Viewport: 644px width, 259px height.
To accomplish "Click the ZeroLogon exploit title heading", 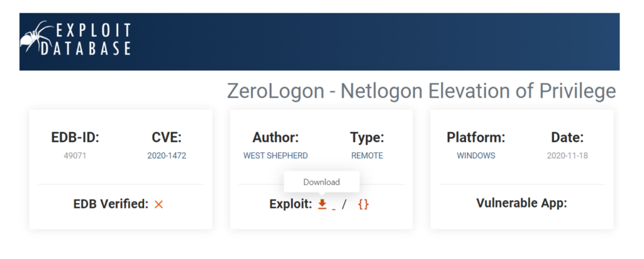I will (x=421, y=92).
